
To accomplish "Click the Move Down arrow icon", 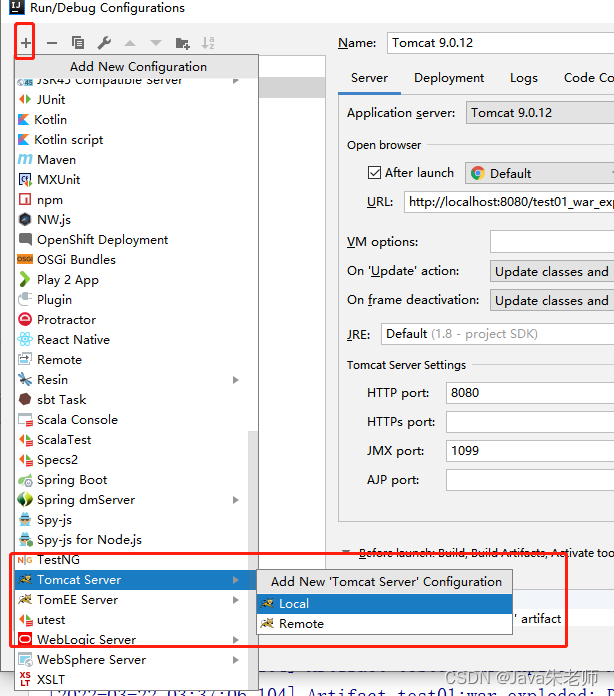I will click(x=156, y=43).
